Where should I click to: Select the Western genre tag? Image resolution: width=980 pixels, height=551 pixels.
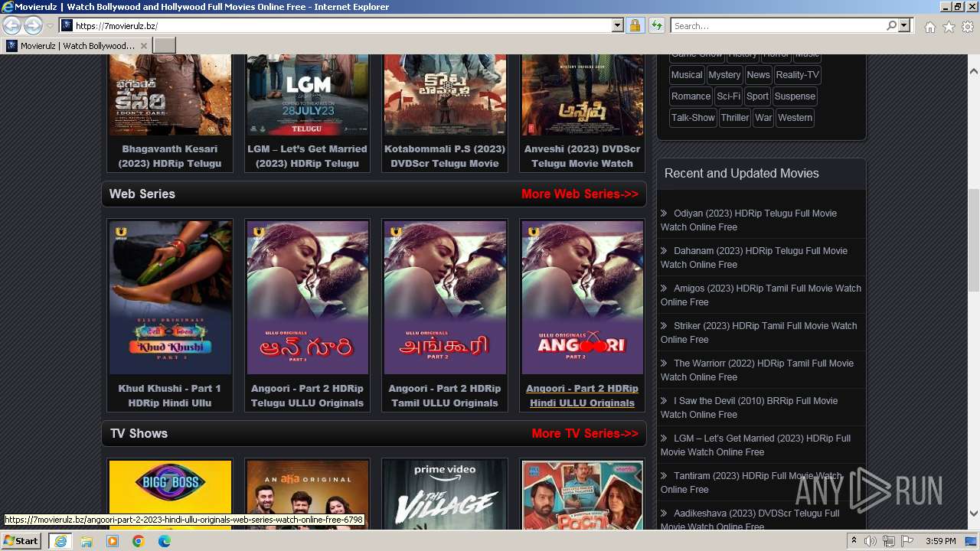click(795, 118)
